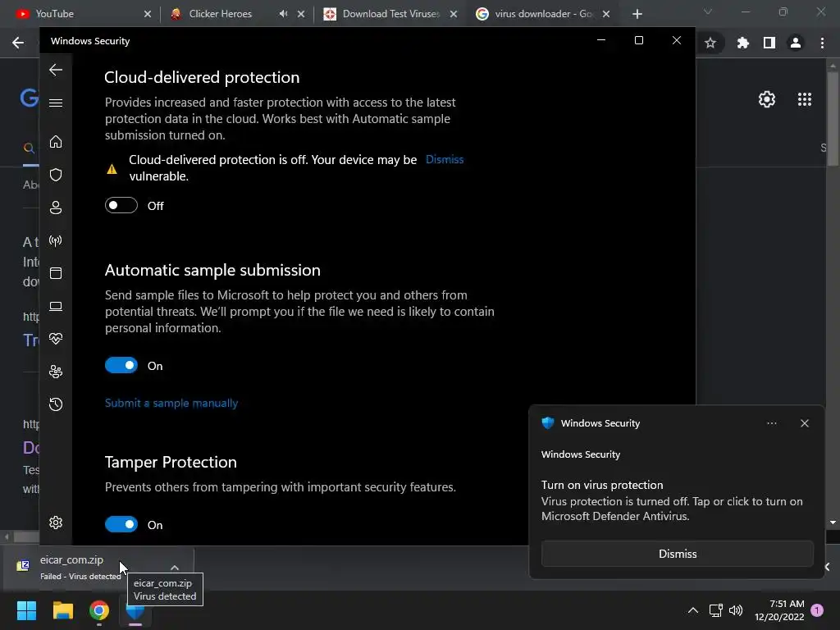Bookmark this page with star icon

pyautogui.click(x=710, y=43)
